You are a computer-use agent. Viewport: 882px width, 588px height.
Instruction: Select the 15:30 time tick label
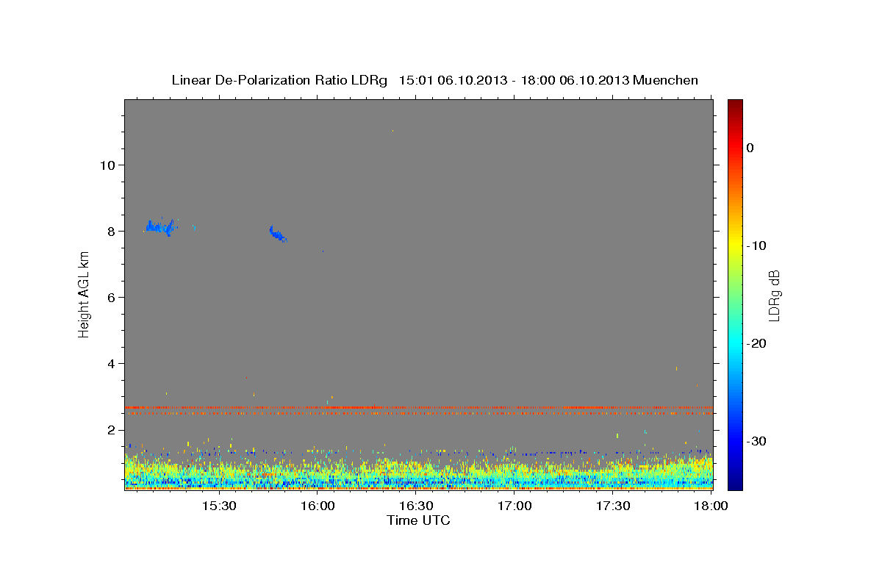[219, 506]
